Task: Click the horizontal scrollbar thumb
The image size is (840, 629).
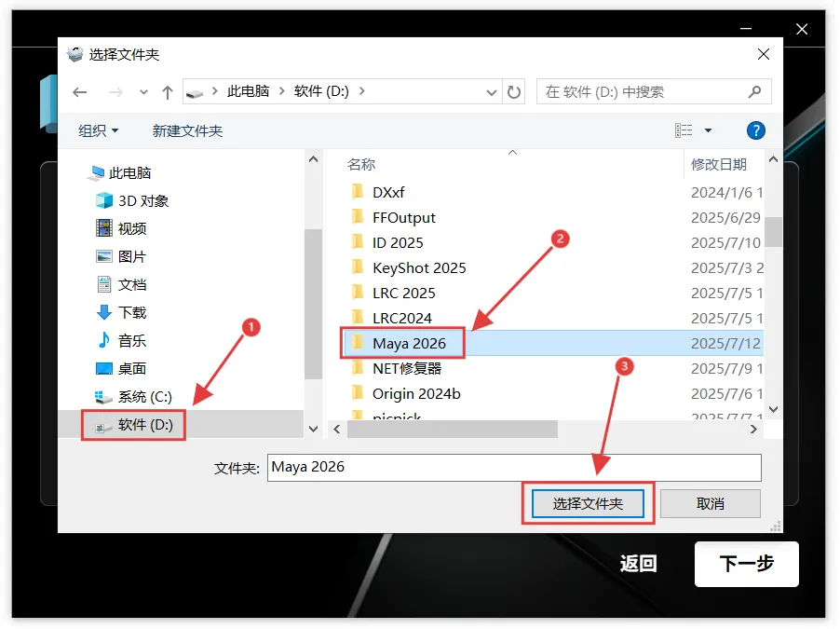Action: pyautogui.click(x=453, y=429)
